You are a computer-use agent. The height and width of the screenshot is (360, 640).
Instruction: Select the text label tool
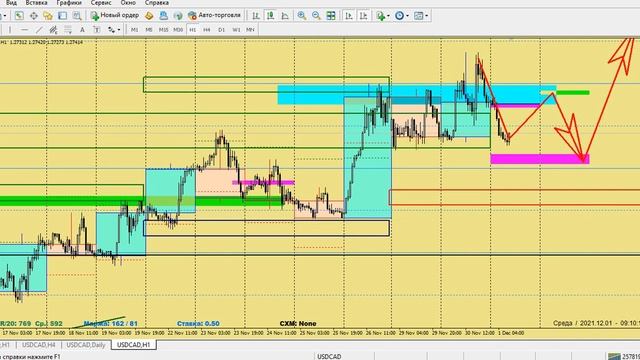pyautogui.click(x=97, y=30)
